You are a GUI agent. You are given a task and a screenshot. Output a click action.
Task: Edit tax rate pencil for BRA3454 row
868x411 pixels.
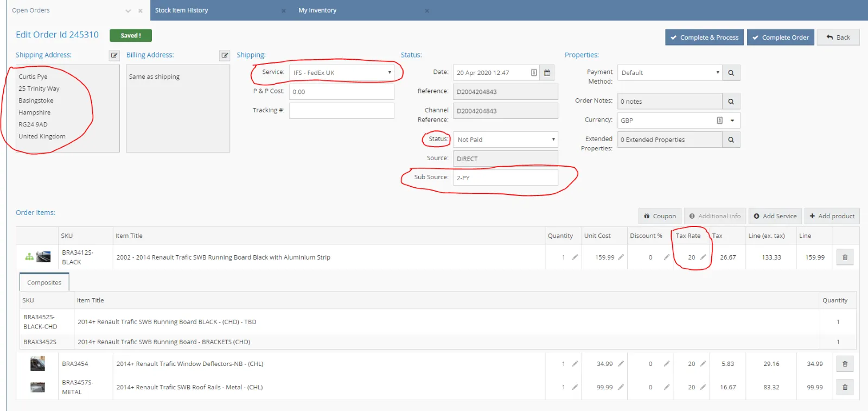(703, 364)
